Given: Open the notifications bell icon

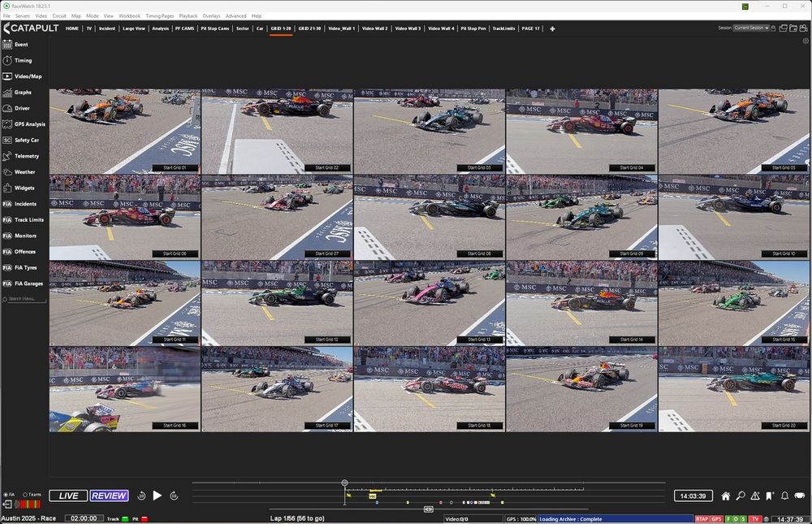Looking at the screenshot, I should click(x=784, y=496).
